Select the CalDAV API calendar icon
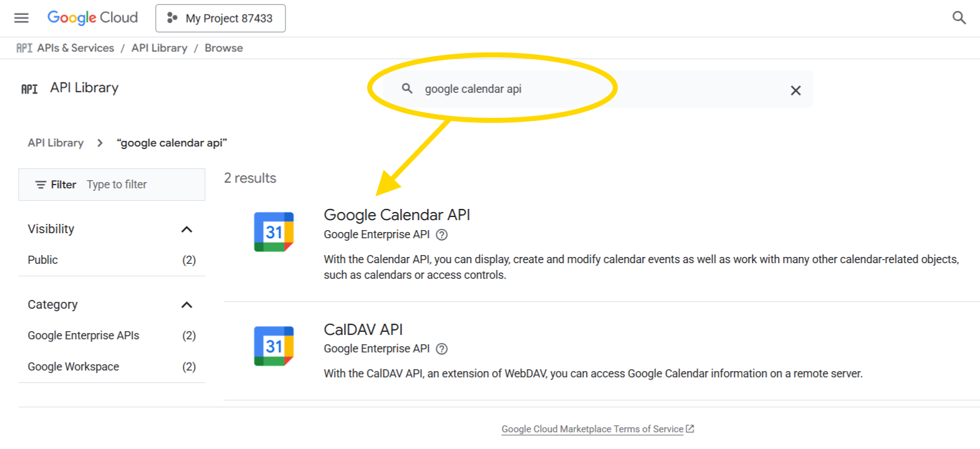The image size is (980, 449). [x=272, y=345]
